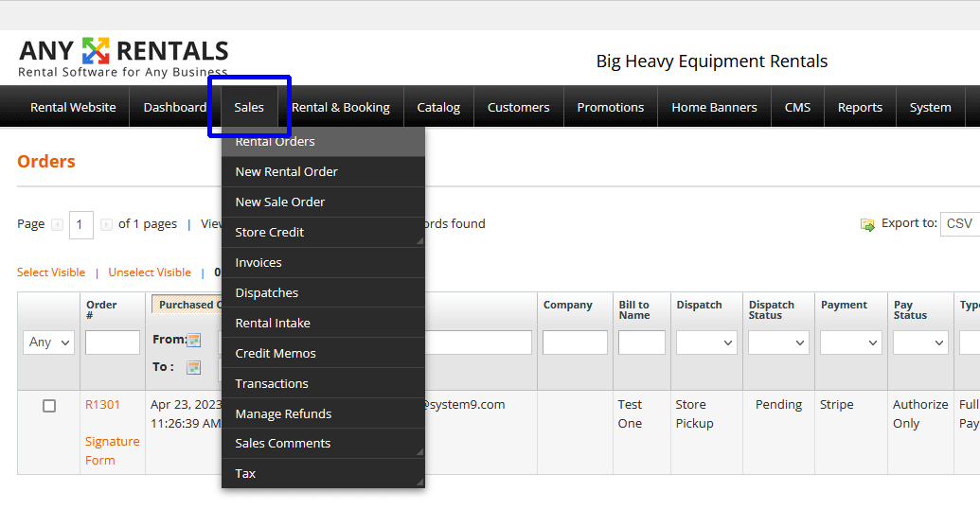The image size is (980, 527).
Task: Select New Rental Order from Sales menu
Action: [287, 172]
